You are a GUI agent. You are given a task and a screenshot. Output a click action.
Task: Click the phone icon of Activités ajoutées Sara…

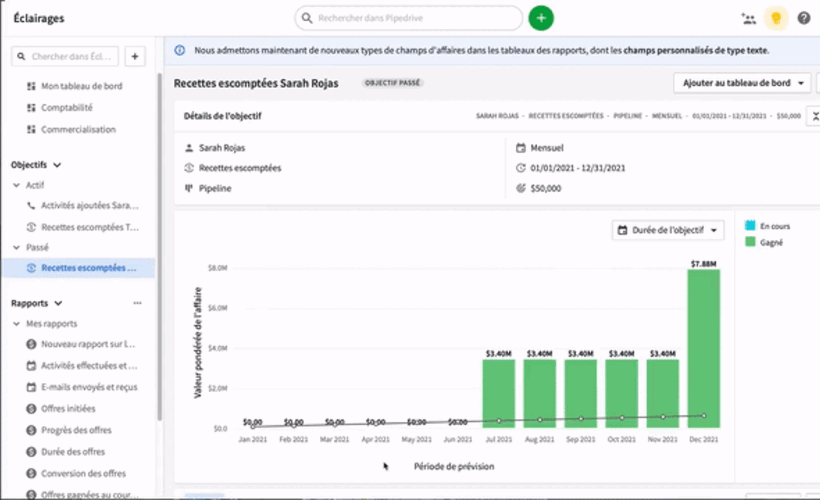tap(31, 206)
